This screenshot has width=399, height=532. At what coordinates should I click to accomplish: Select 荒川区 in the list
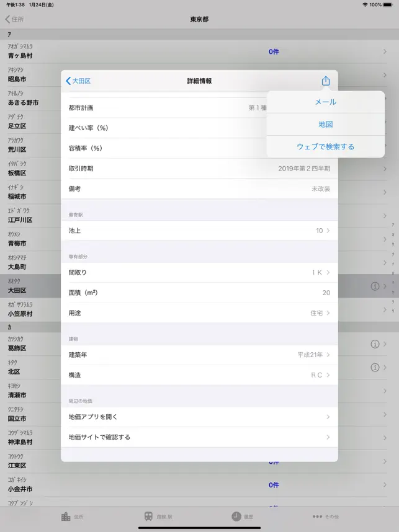pos(17,149)
